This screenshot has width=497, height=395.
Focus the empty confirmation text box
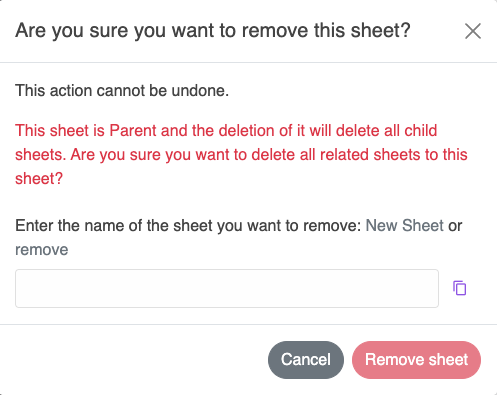227,288
